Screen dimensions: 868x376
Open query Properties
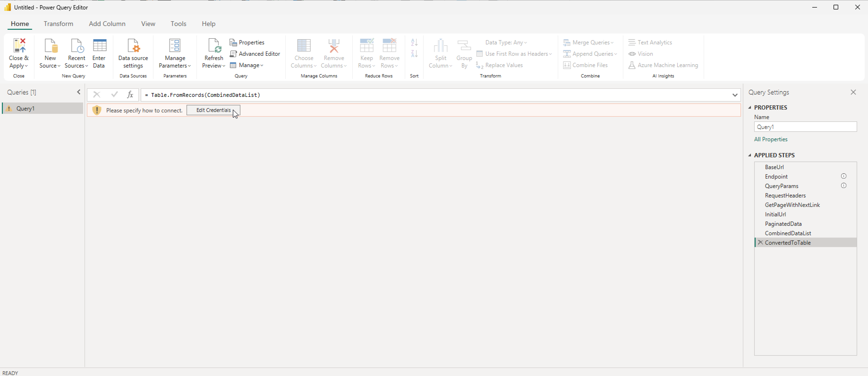[x=247, y=43]
